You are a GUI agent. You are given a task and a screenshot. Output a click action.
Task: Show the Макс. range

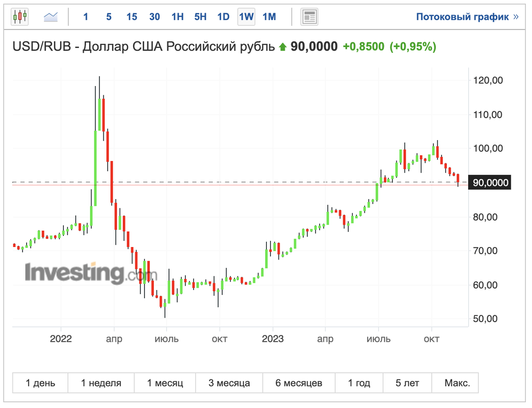tap(455, 383)
